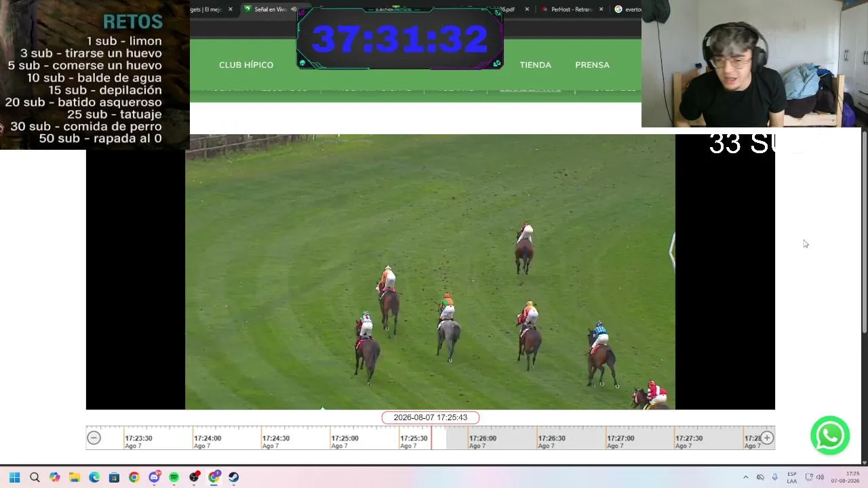Jump to 17:27:00 on the timeline
Viewport: 868px width, 488px height.
coord(620,439)
